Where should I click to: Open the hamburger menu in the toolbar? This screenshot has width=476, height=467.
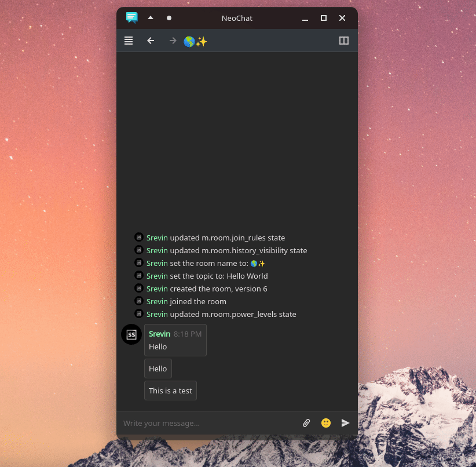[129, 41]
